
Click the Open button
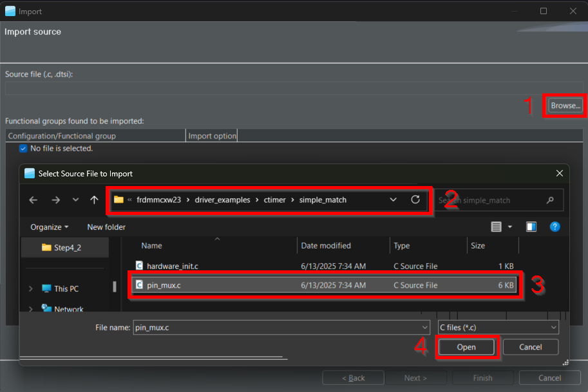click(x=466, y=347)
